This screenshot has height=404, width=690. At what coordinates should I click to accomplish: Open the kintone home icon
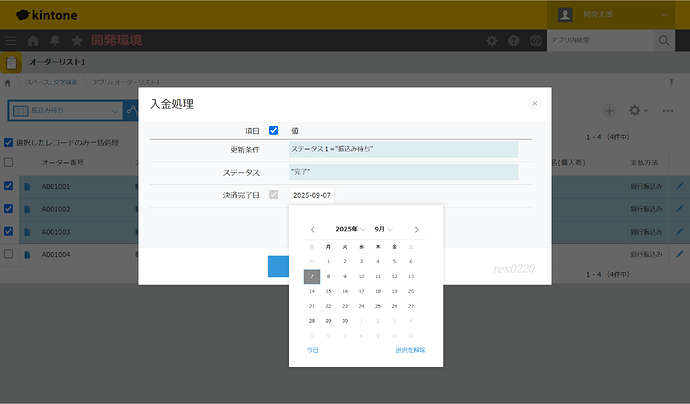coord(33,41)
